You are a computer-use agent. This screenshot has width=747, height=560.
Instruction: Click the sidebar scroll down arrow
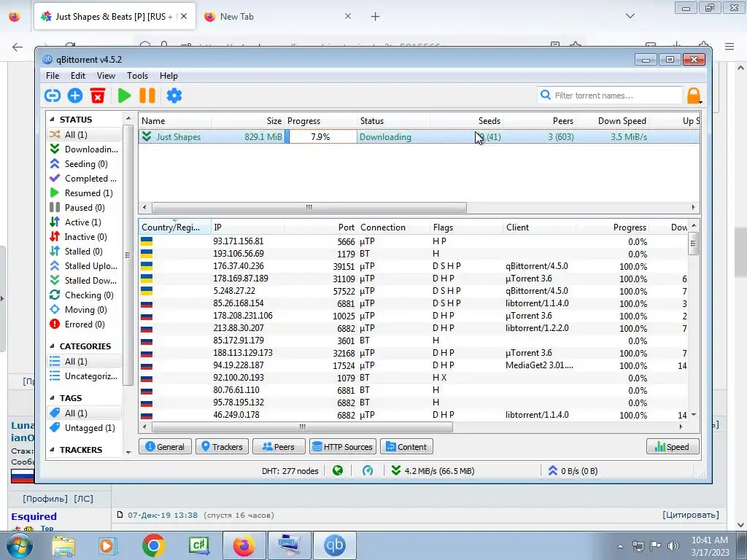128,452
